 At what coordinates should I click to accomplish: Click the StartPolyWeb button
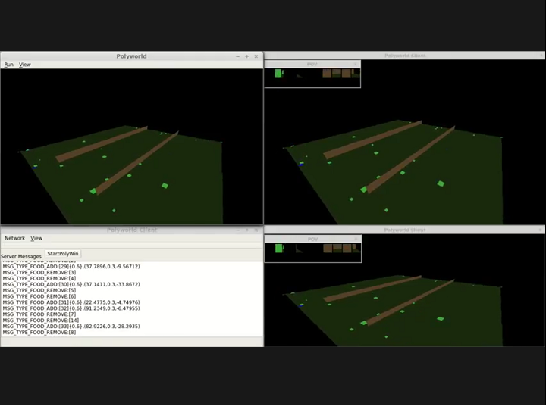pyautogui.click(x=63, y=254)
